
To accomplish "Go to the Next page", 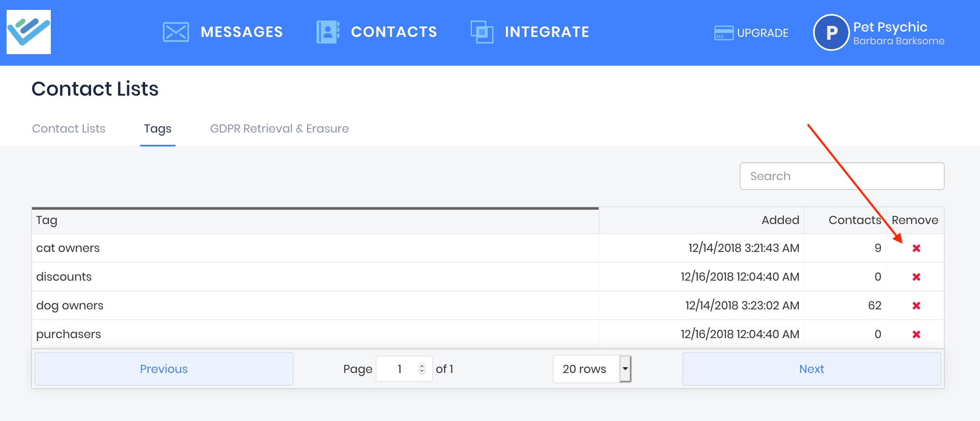I will click(811, 369).
